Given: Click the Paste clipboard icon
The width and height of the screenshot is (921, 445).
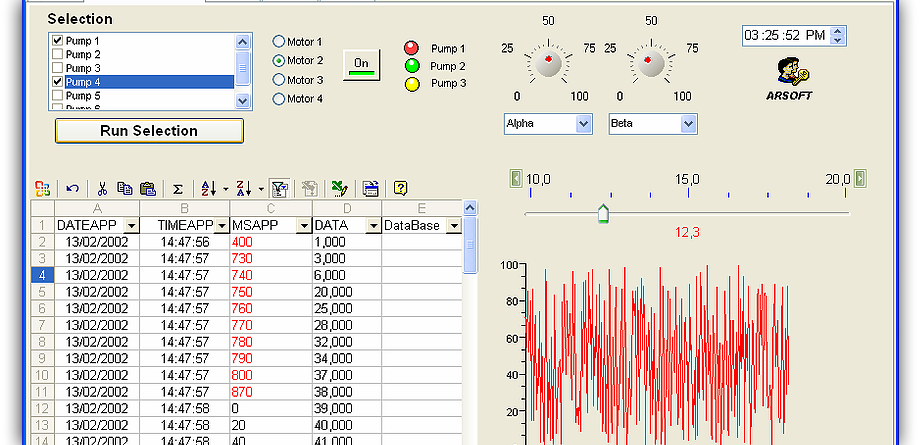Looking at the screenshot, I should coord(147,188).
